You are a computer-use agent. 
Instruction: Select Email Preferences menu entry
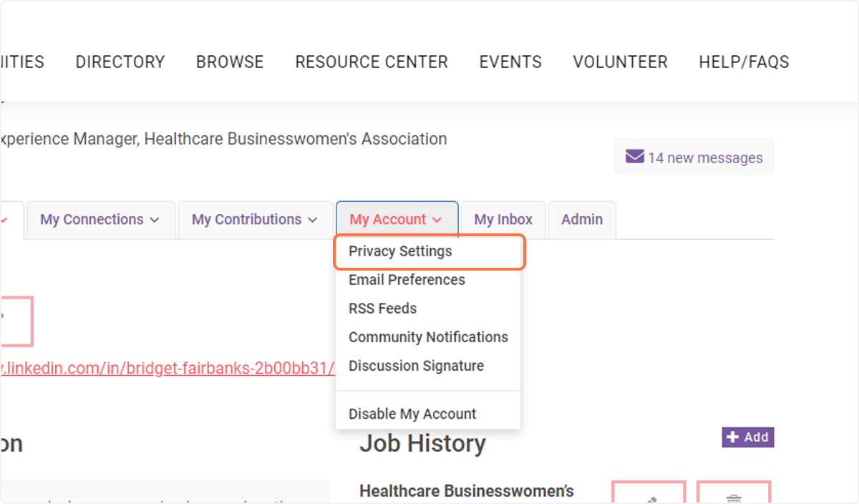coord(407,280)
